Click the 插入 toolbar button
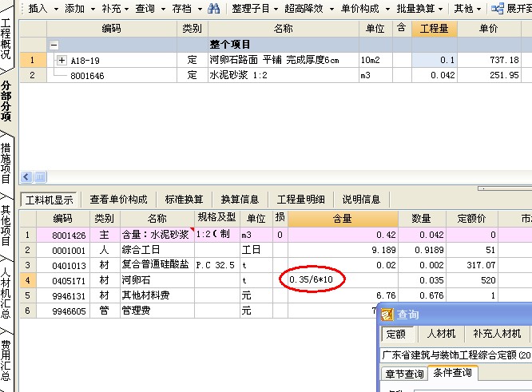This screenshot has height=392, width=532. pyautogui.click(x=38, y=9)
